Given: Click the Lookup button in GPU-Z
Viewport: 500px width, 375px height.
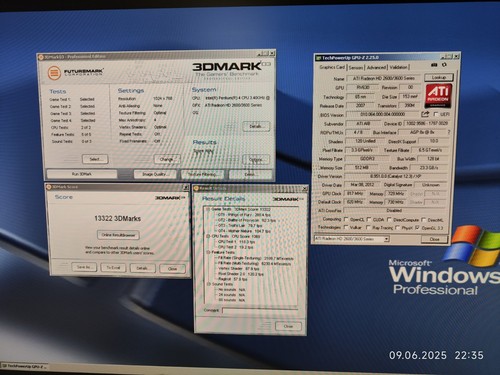Looking at the screenshot, I should [x=439, y=77].
